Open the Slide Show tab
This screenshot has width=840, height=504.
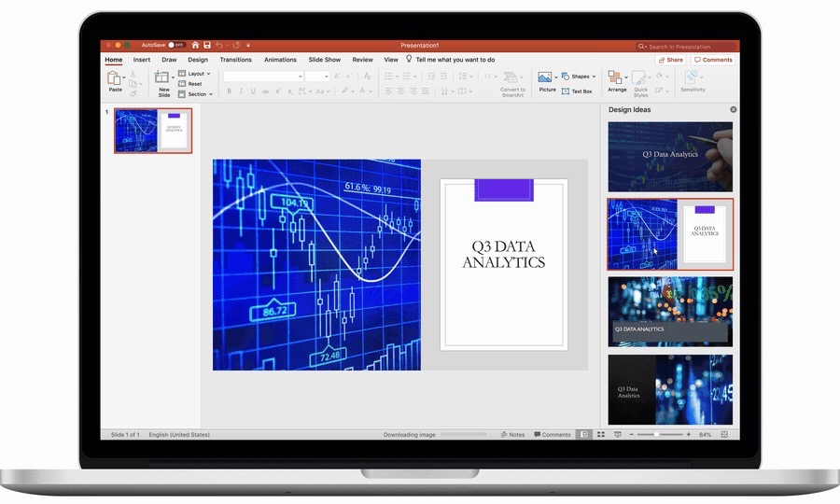point(325,60)
